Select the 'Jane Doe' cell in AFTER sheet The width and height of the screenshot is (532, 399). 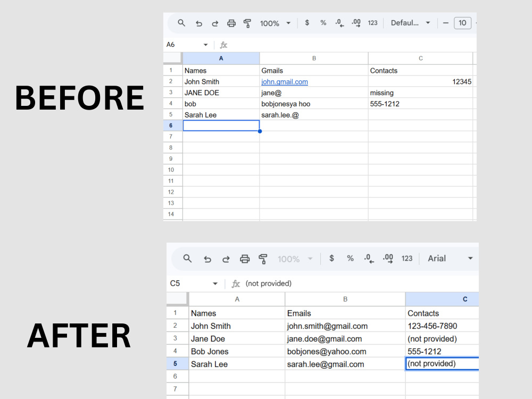(x=237, y=338)
